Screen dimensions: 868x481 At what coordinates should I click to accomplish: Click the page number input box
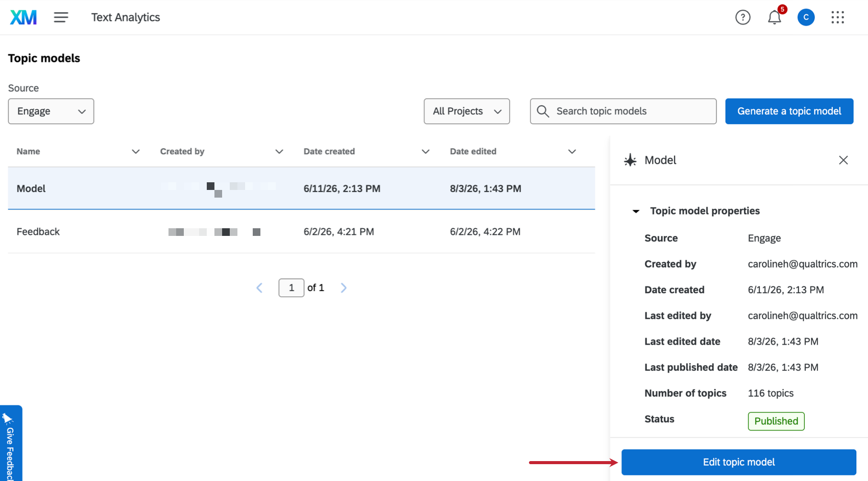tap(292, 288)
